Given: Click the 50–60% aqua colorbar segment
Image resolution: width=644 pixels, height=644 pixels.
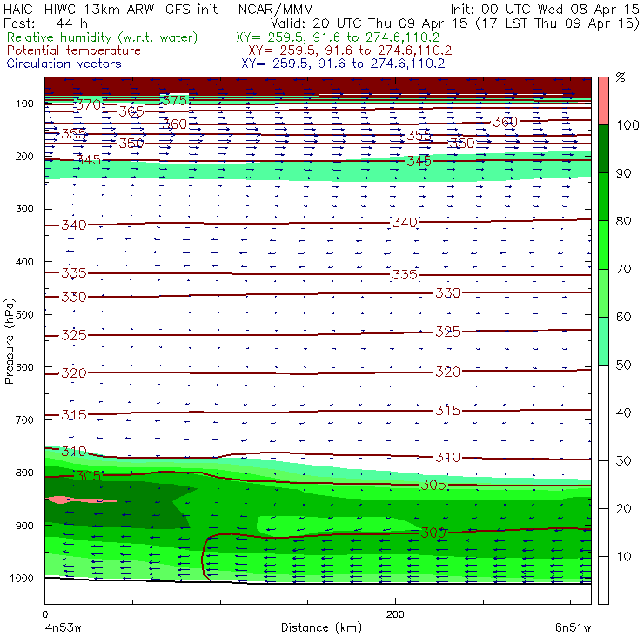Looking at the screenshot, I should [603, 341].
